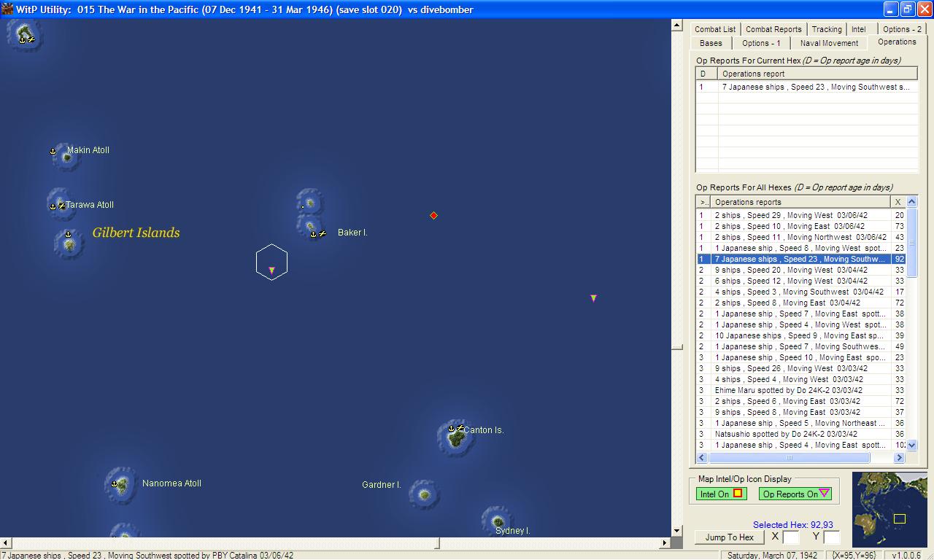Click the airfield icon at Baker I.
934x560 pixels.
(322, 233)
